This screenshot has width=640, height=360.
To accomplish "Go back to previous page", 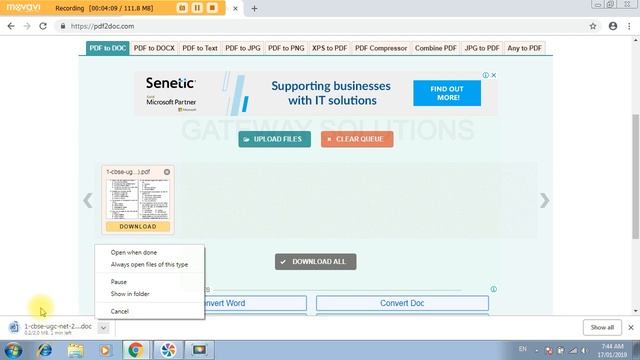I will 11,26.
